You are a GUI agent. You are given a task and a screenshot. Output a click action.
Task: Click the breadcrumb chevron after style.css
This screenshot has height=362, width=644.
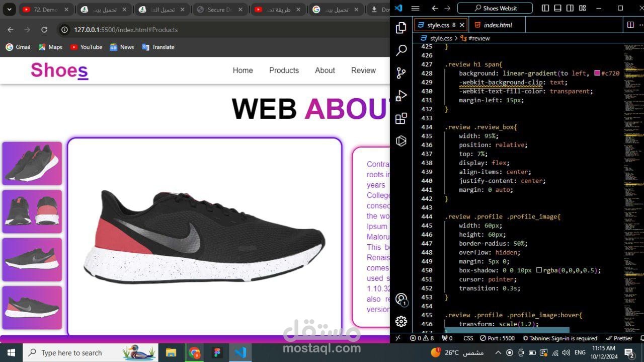pyautogui.click(x=456, y=38)
